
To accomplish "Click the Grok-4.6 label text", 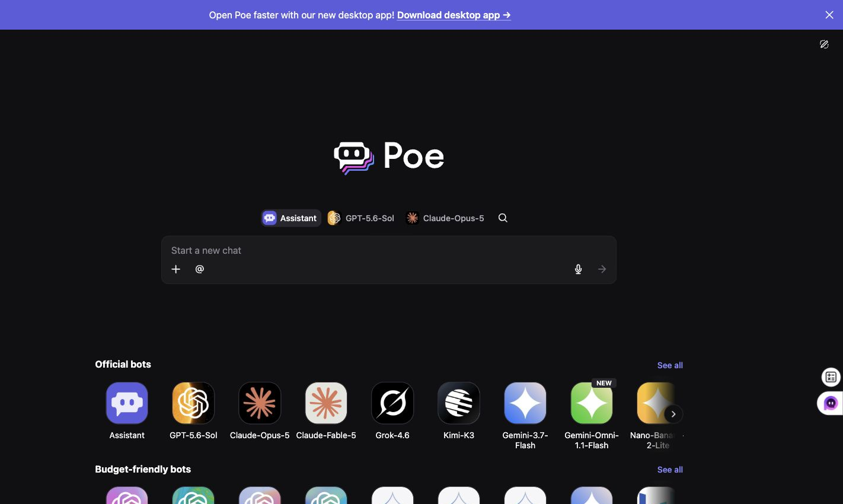I will (392, 435).
